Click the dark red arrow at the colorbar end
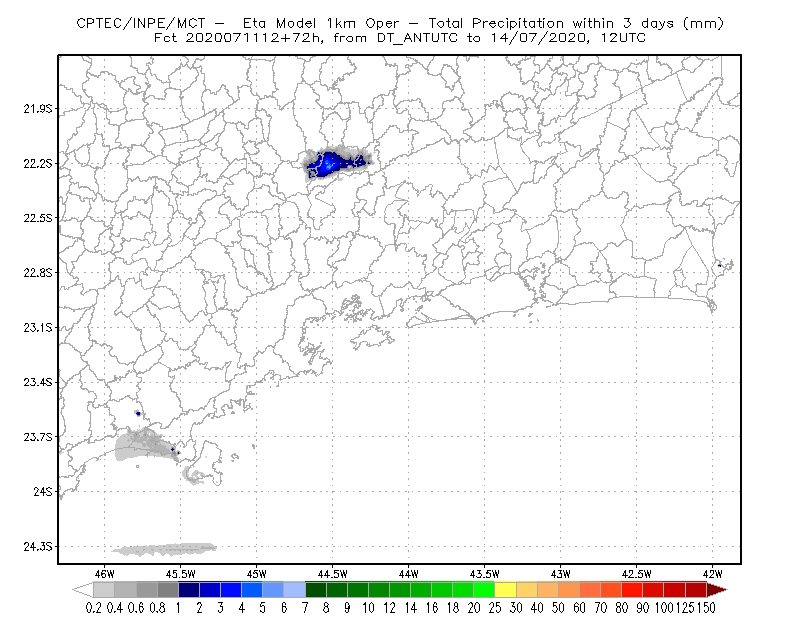Viewport: 800px width, 618px height. tap(717, 590)
